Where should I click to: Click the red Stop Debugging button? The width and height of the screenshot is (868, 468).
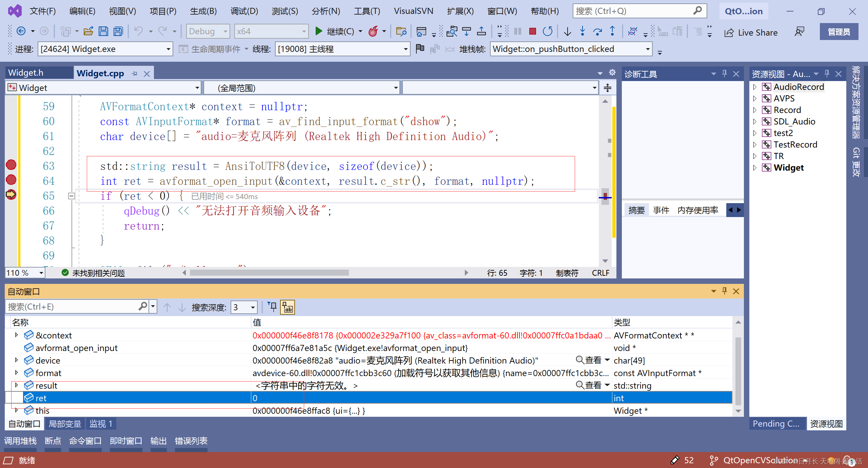(532, 32)
